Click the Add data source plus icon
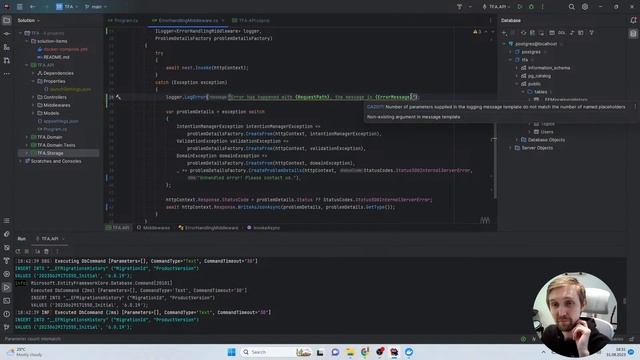Screen dimensions: 640x360 [504, 33]
